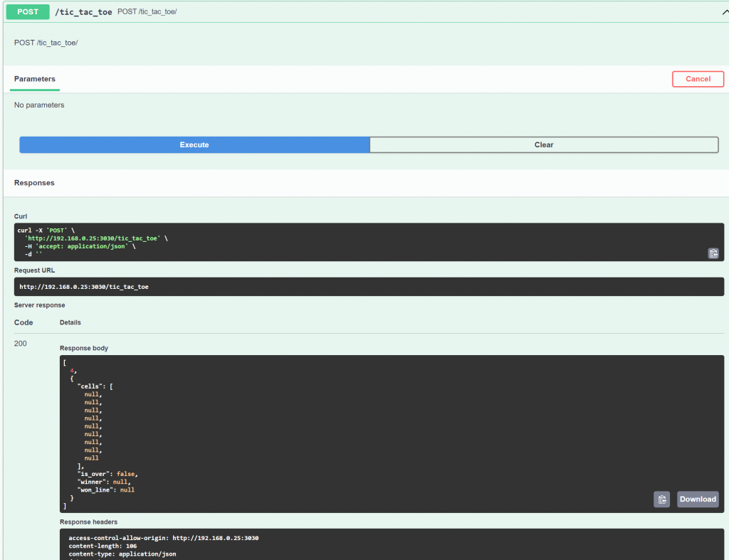This screenshot has width=729, height=560.
Task: Click the Server response label
Action: [40, 305]
